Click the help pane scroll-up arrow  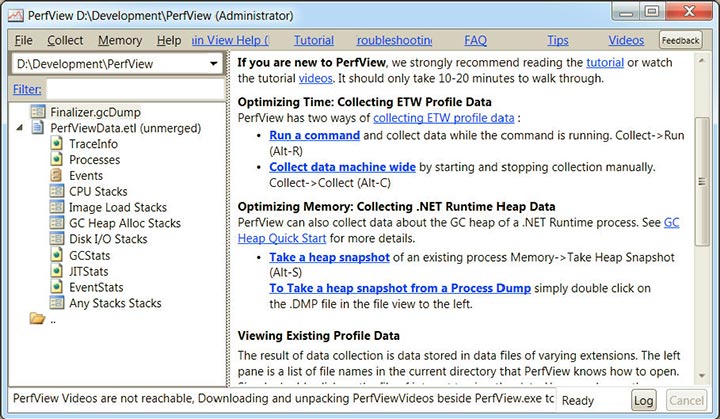[x=702, y=60]
